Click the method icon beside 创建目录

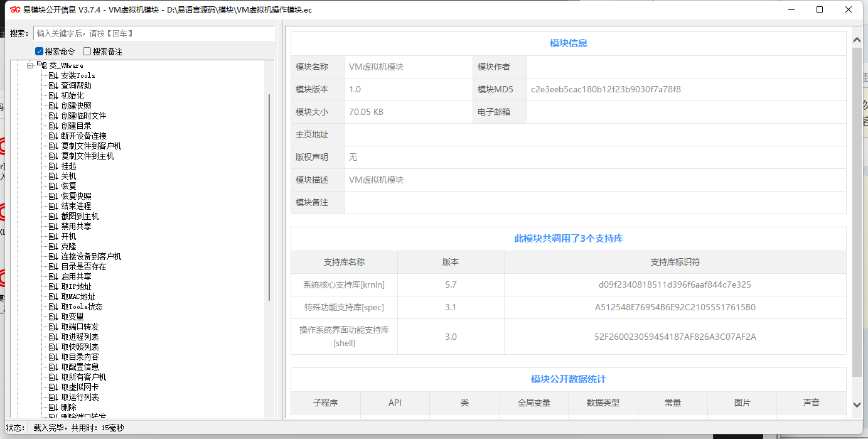[x=53, y=126]
